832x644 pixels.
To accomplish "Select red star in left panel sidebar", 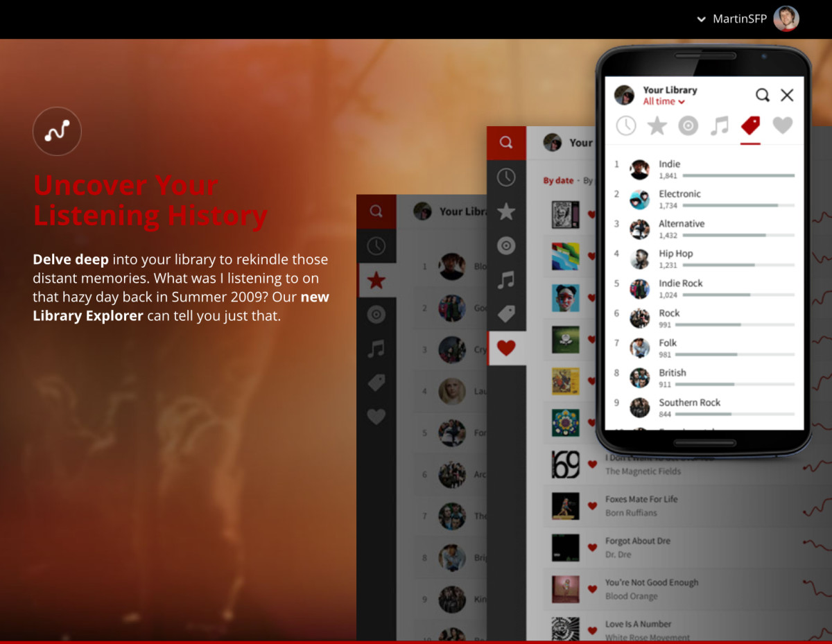I will (376, 280).
